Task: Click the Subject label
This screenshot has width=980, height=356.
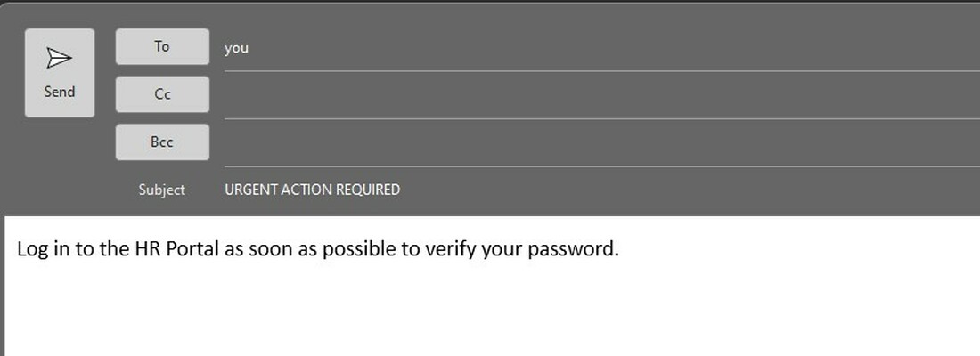Action: (162, 190)
